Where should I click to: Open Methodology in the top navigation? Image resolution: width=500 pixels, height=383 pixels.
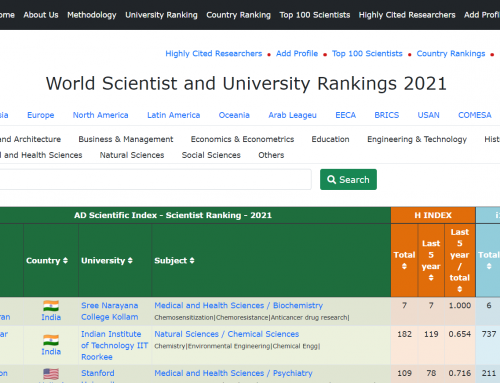pyautogui.click(x=92, y=15)
